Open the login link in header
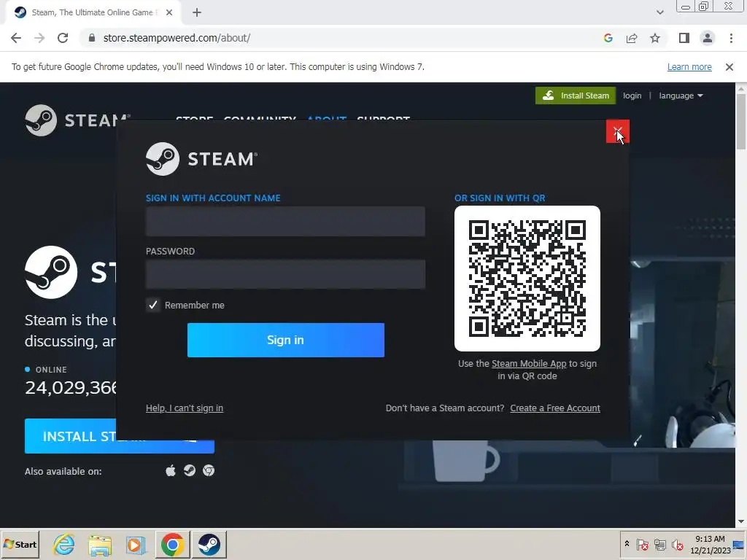Image resolution: width=747 pixels, height=560 pixels. pos(632,96)
